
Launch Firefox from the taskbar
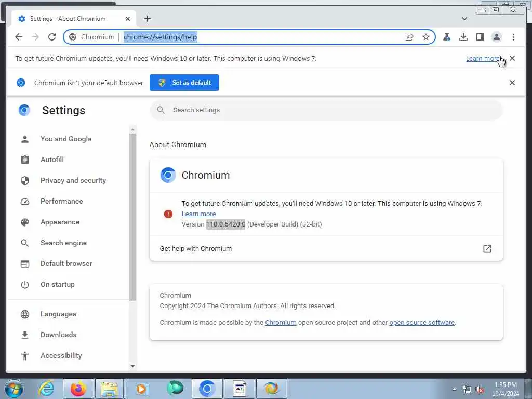pos(78,389)
